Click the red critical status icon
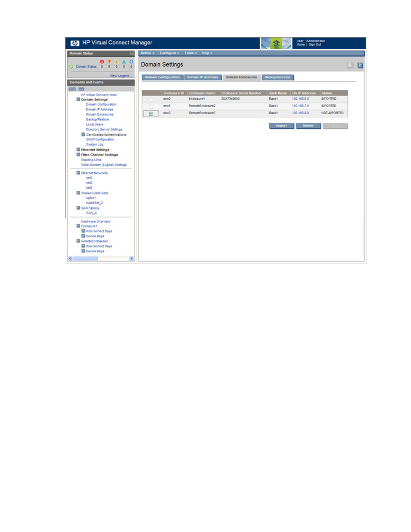 click(x=102, y=62)
